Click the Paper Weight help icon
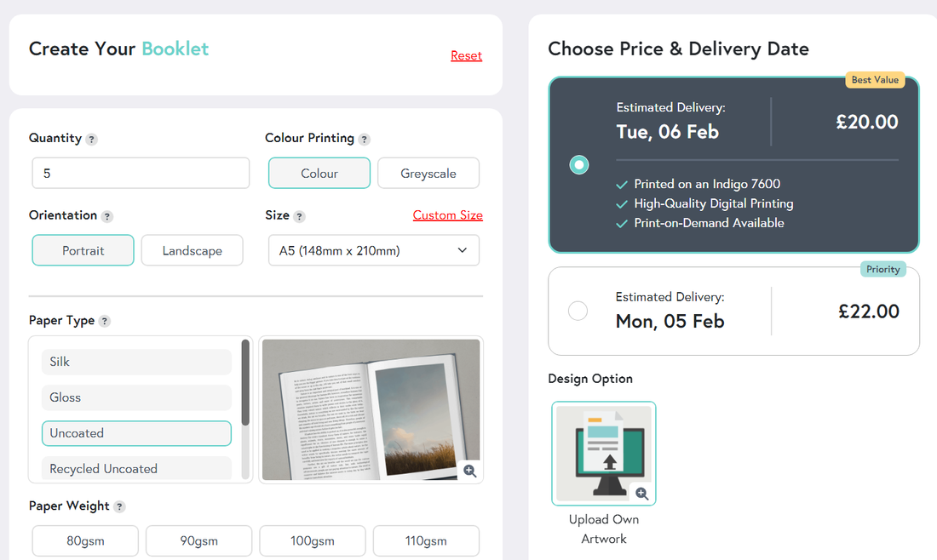The height and width of the screenshot is (560, 937). point(120,507)
